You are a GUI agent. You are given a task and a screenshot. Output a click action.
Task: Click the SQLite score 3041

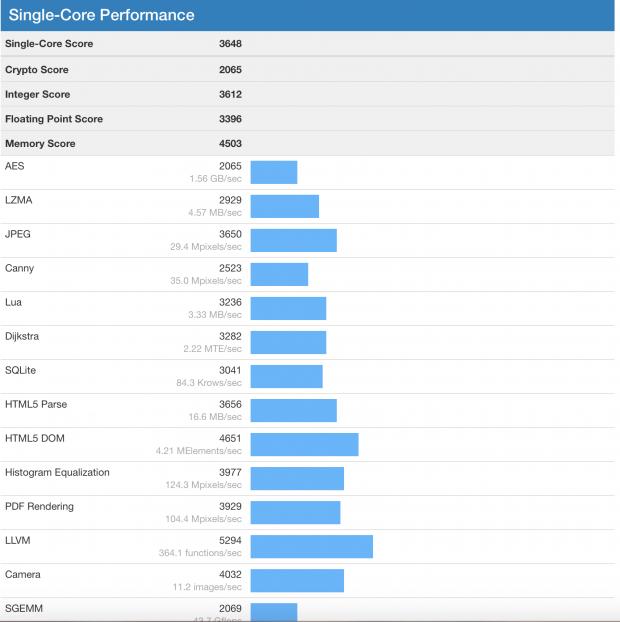(x=230, y=370)
